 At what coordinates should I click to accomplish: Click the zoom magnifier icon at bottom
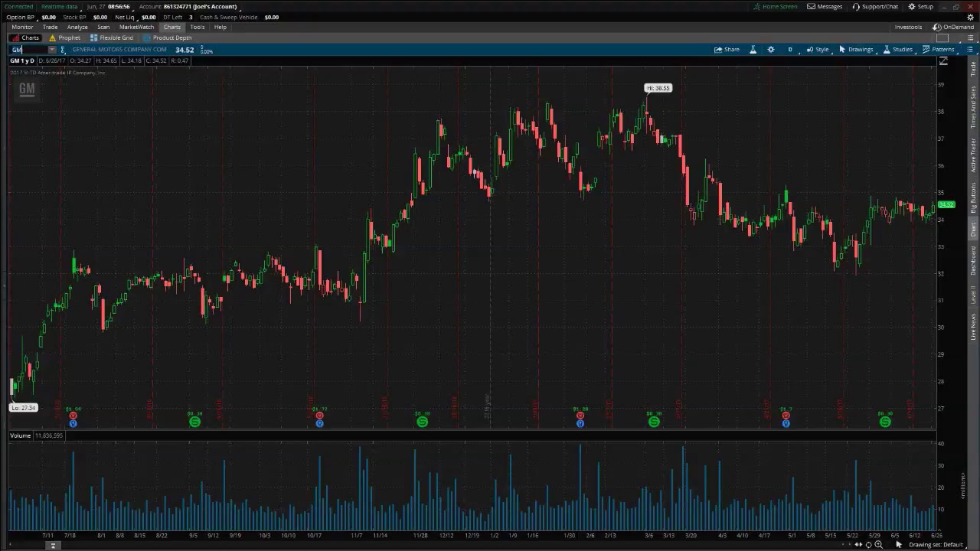[x=878, y=545]
